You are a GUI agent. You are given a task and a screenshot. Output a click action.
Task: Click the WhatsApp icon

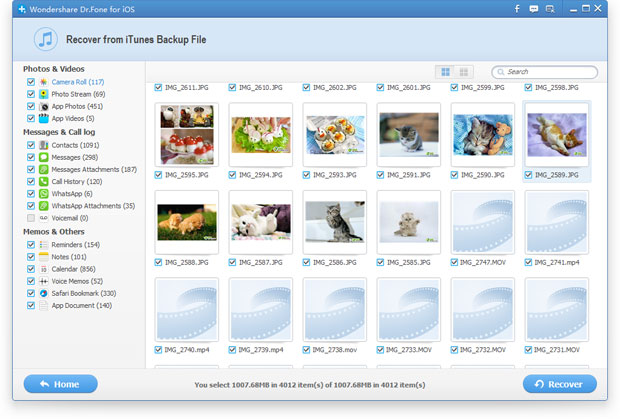43,194
